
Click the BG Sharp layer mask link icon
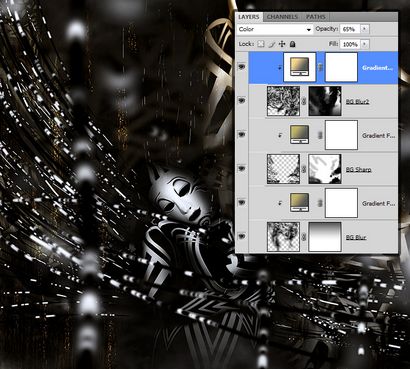click(304, 169)
